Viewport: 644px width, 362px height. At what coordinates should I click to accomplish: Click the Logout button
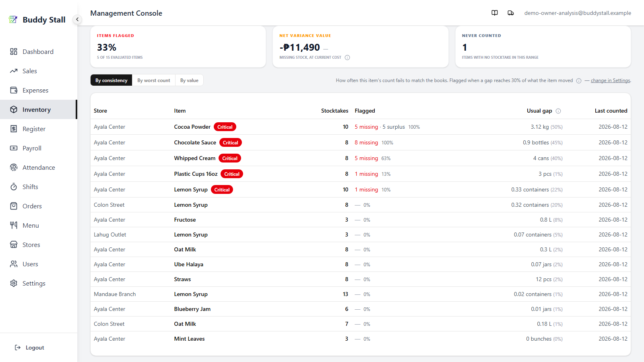point(30,348)
